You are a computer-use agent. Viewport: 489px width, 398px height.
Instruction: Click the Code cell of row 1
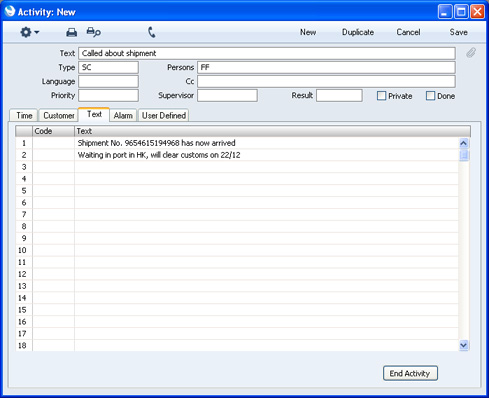pyautogui.click(x=53, y=143)
